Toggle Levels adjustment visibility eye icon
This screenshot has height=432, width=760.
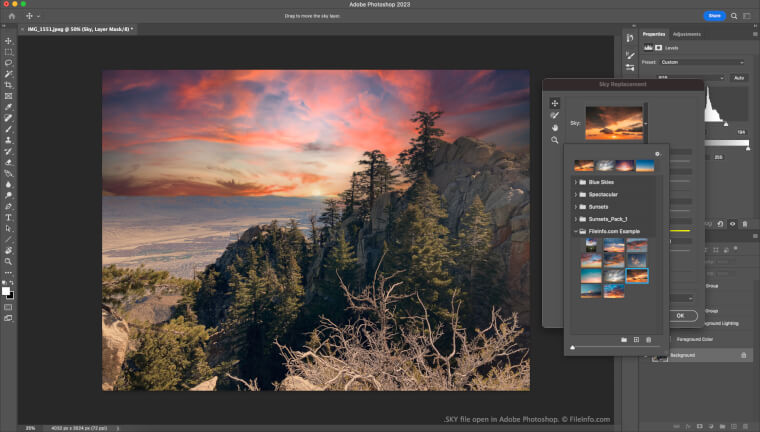733,224
